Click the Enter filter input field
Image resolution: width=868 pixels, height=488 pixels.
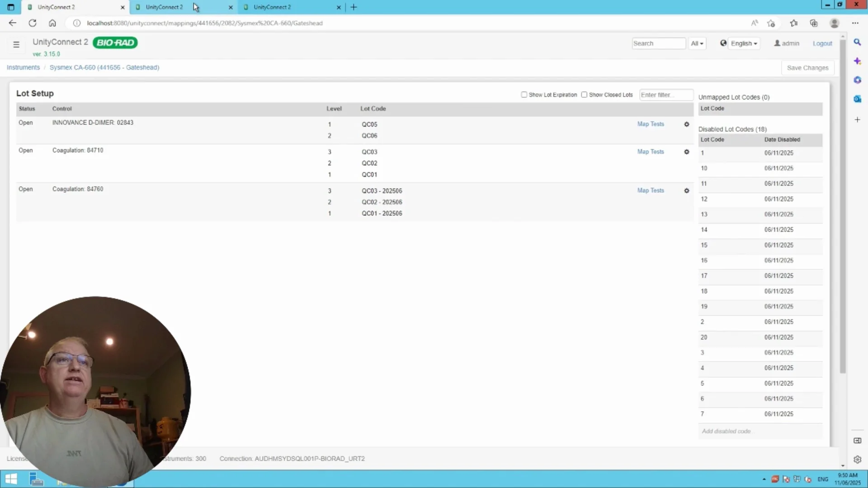(x=665, y=95)
